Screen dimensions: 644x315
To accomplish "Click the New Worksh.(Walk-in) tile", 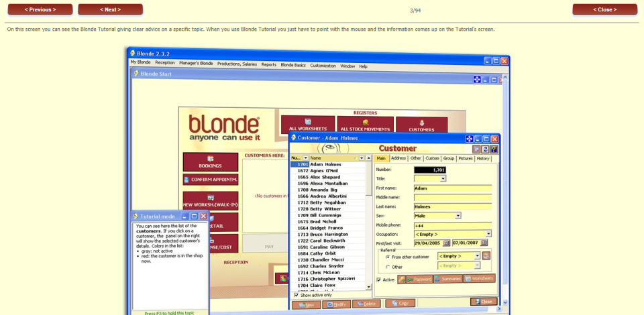I will pos(210,200).
